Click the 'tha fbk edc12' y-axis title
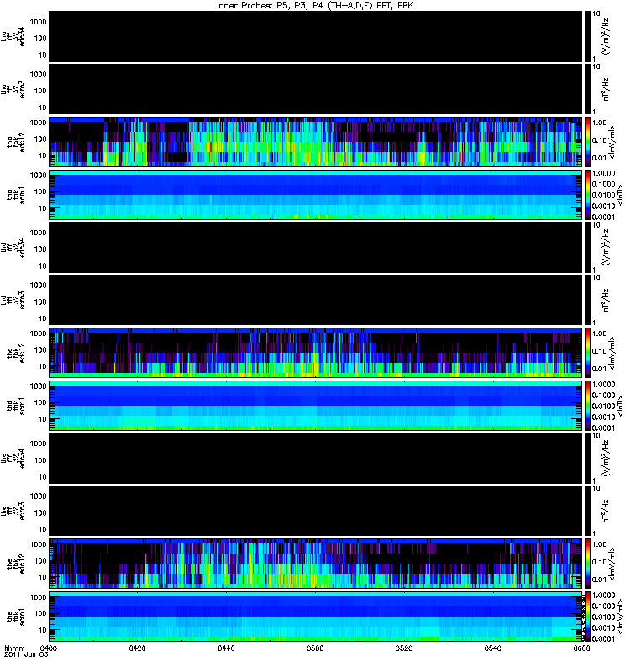630x672 pixels. [x=16, y=142]
